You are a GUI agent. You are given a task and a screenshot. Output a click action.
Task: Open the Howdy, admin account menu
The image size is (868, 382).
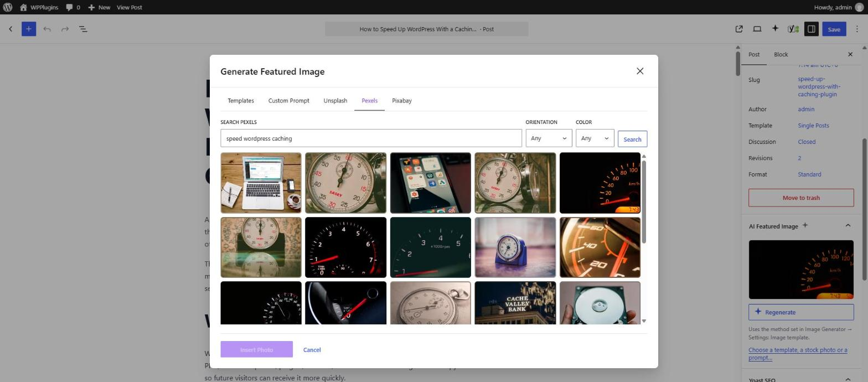pos(839,7)
